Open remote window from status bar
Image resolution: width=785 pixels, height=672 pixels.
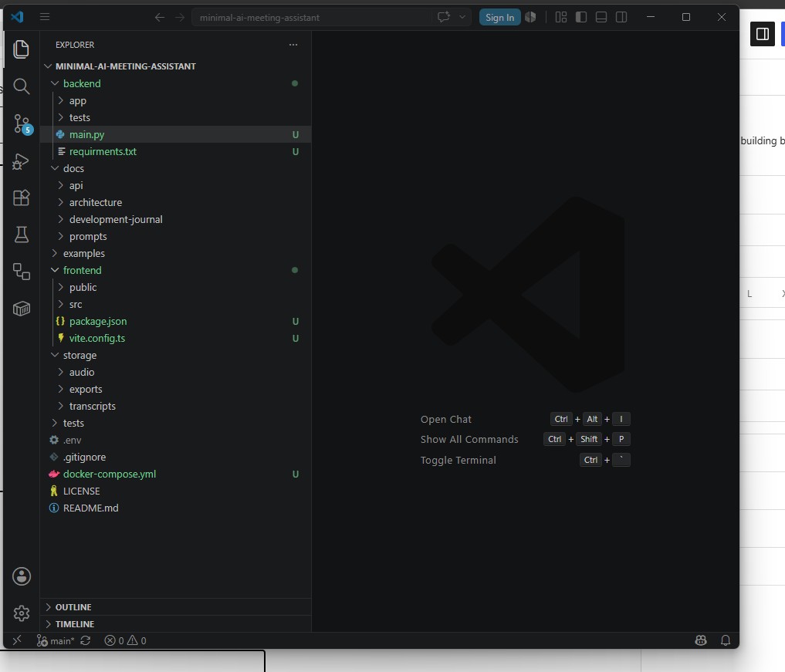17,640
